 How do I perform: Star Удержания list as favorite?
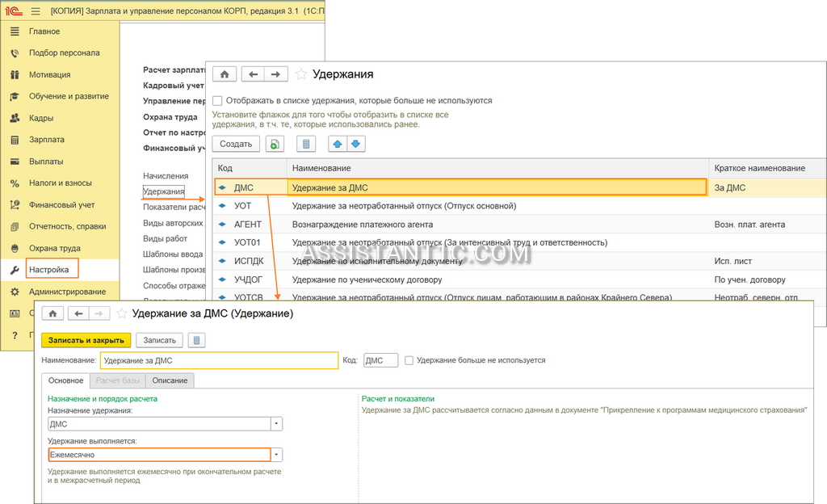coord(301,74)
